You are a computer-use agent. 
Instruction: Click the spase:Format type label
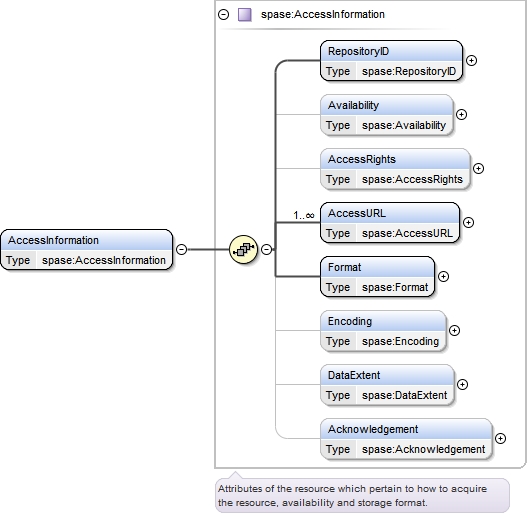pos(395,287)
